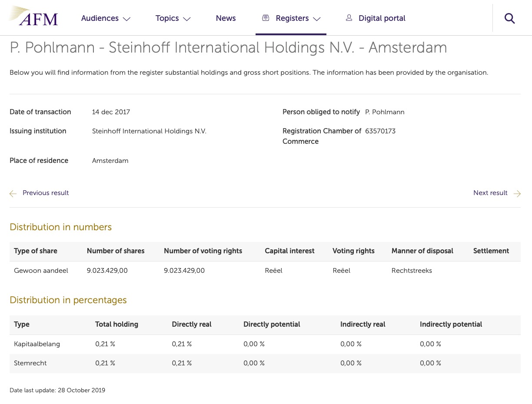Select the Gewoon aandeel table row
Viewport: 532px width, 404px height.
pyautogui.click(x=41, y=271)
